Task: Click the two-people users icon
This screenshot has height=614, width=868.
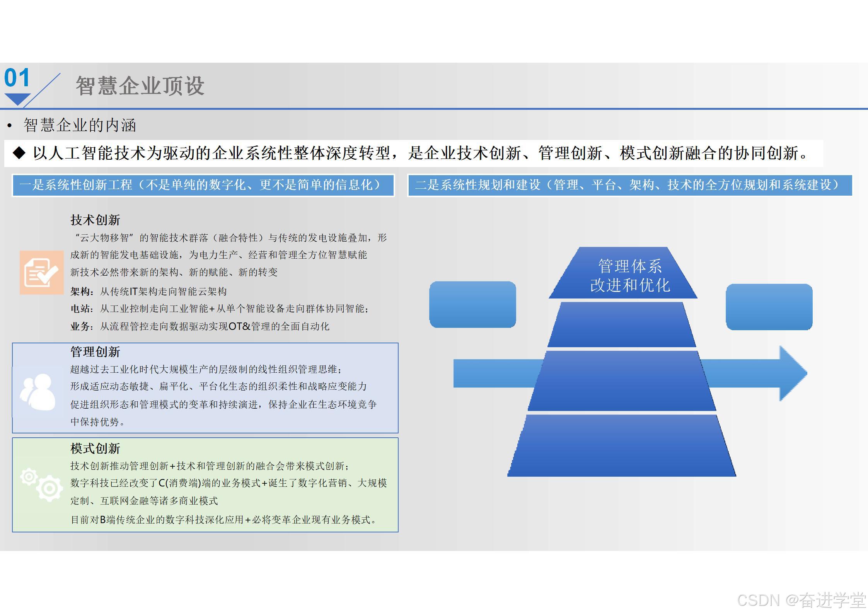Action: 38,392
